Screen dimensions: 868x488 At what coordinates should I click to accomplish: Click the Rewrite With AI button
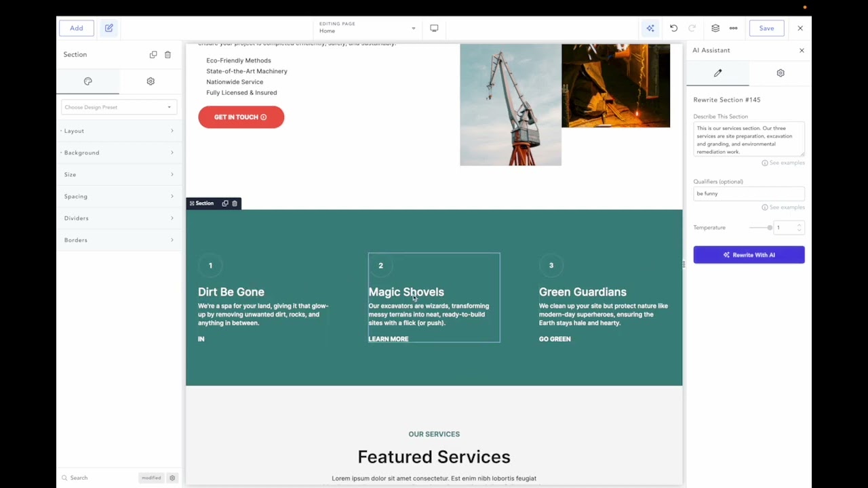pos(749,255)
